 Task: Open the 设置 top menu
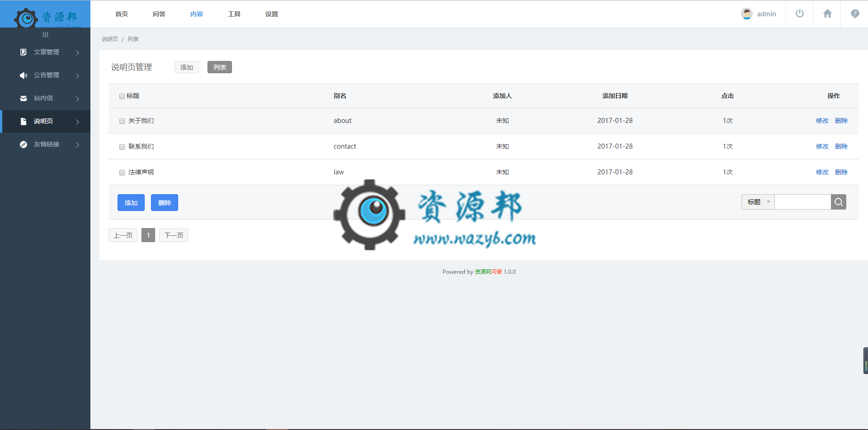pos(272,14)
